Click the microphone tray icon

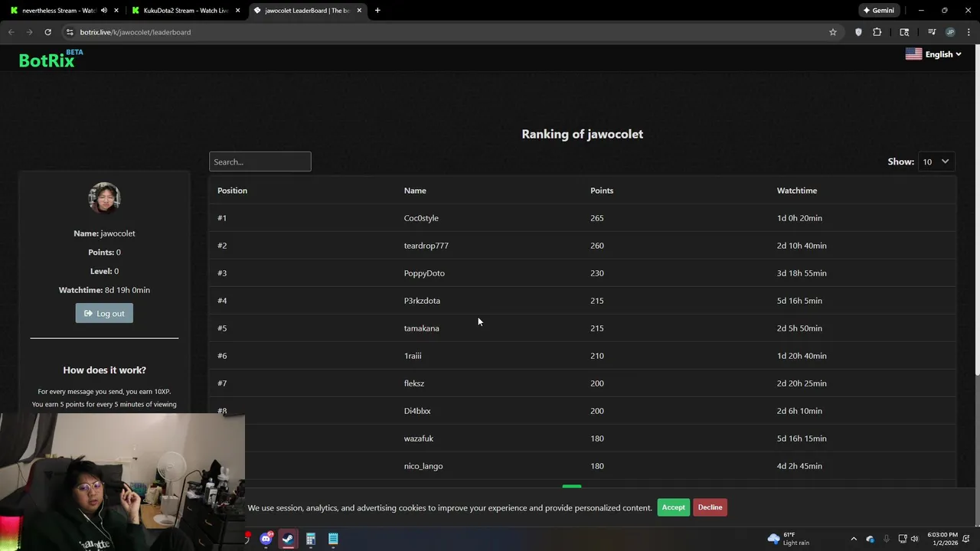[887, 539]
